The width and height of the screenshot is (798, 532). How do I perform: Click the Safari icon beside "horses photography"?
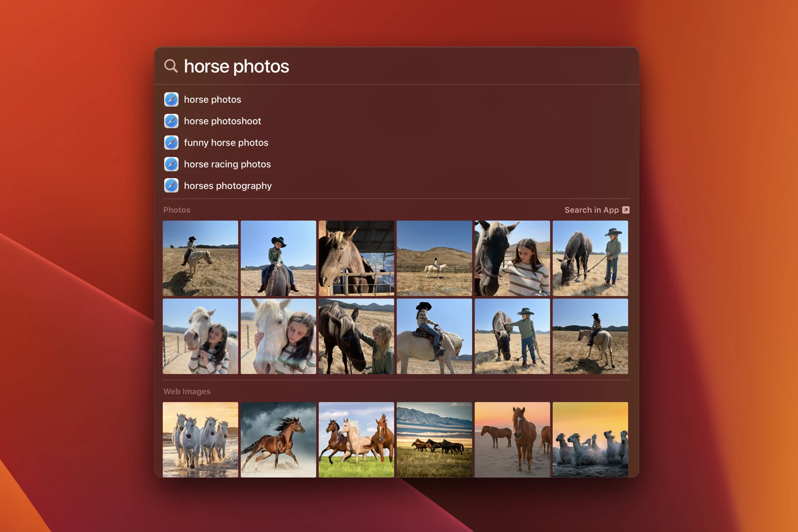pyautogui.click(x=171, y=186)
